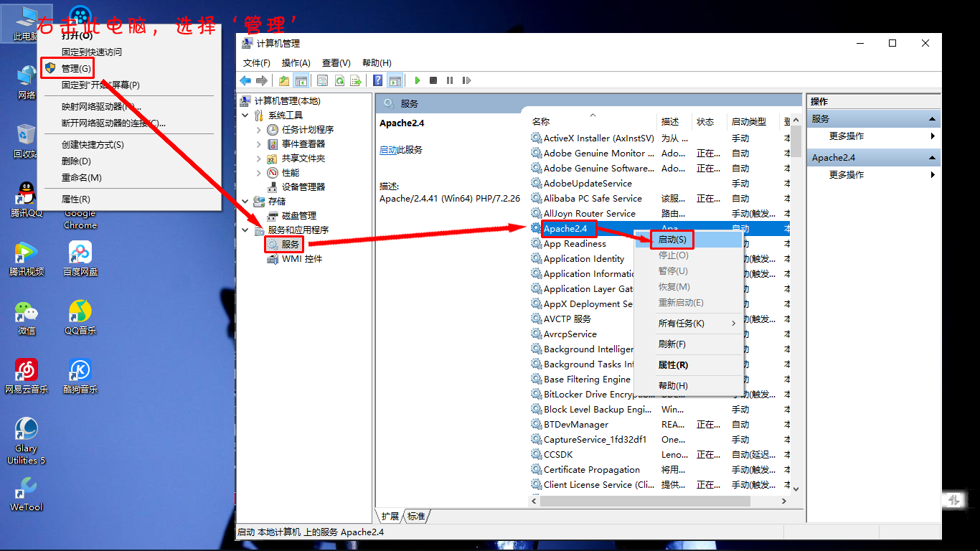The image size is (980, 551).
Task: Expand the 共享文件夹 tree node
Action: [259, 158]
